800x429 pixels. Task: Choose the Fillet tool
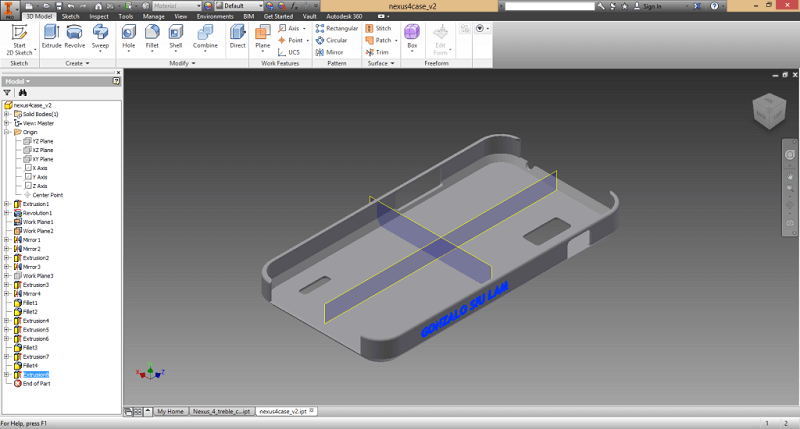coord(152,37)
